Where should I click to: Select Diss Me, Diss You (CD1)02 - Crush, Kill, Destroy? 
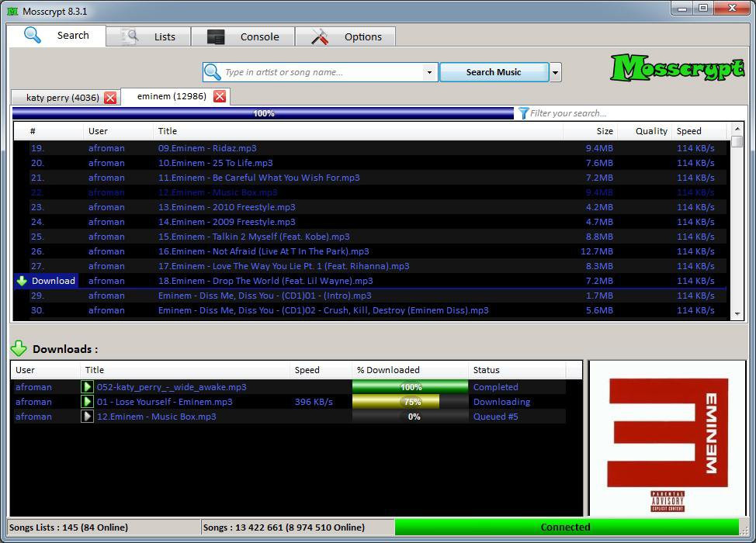(369, 310)
